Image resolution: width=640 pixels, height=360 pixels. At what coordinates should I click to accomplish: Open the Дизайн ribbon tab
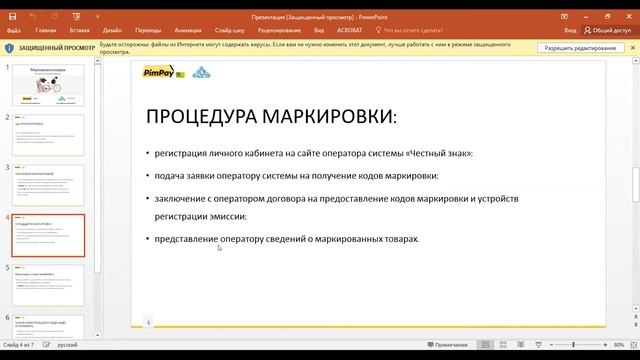click(112, 30)
